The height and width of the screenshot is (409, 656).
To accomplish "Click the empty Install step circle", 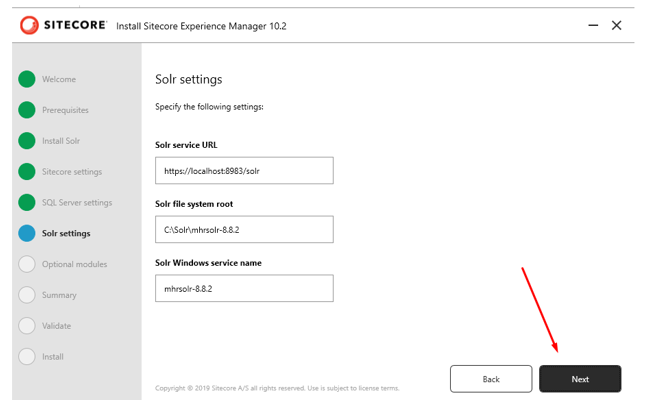I will (x=27, y=357).
